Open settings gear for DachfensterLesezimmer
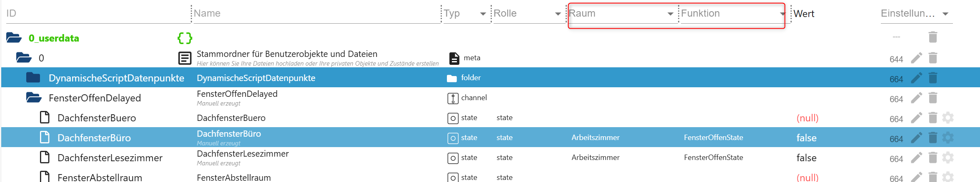This screenshot has width=980, height=182. coord(948,157)
